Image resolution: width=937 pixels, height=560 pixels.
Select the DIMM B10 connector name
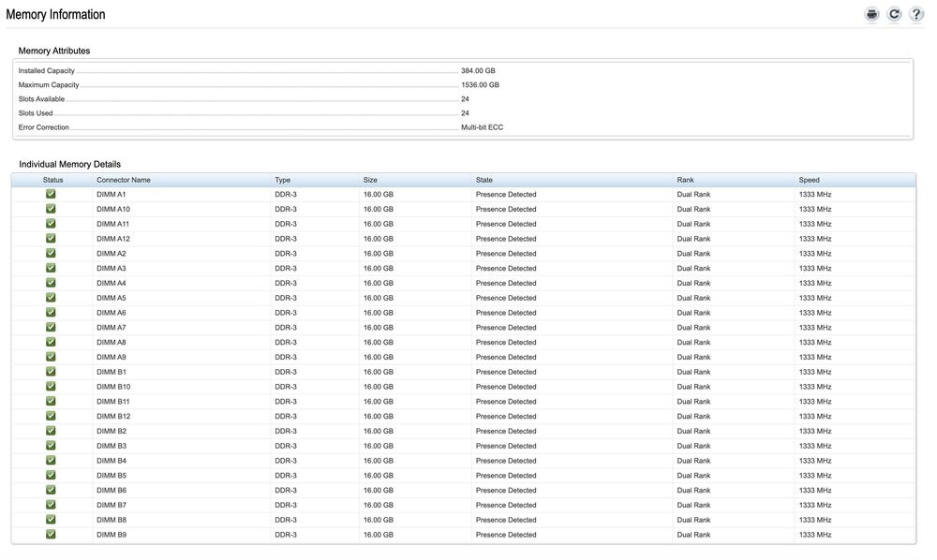(x=113, y=387)
